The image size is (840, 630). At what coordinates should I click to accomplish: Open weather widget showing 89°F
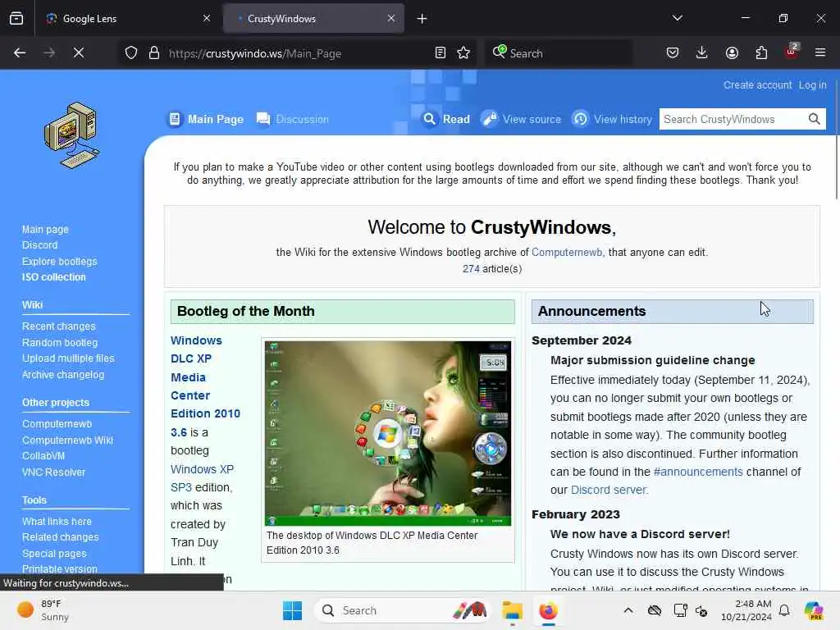tap(43, 610)
